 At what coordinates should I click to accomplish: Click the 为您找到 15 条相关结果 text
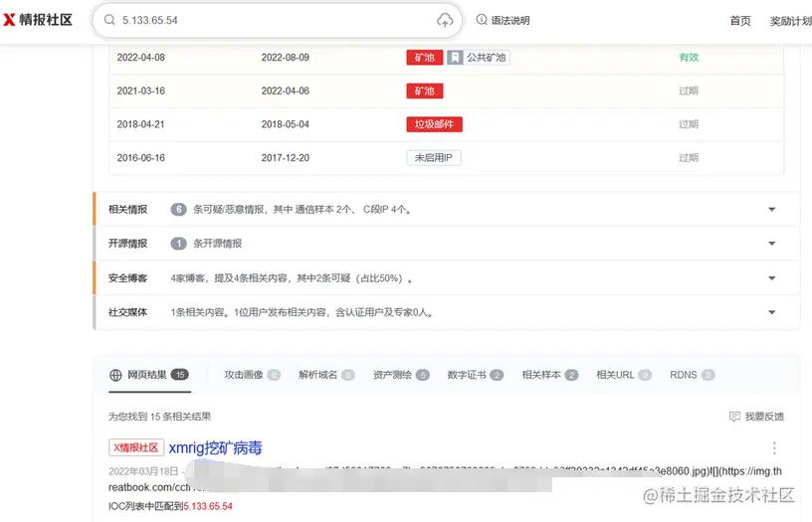(x=159, y=417)
